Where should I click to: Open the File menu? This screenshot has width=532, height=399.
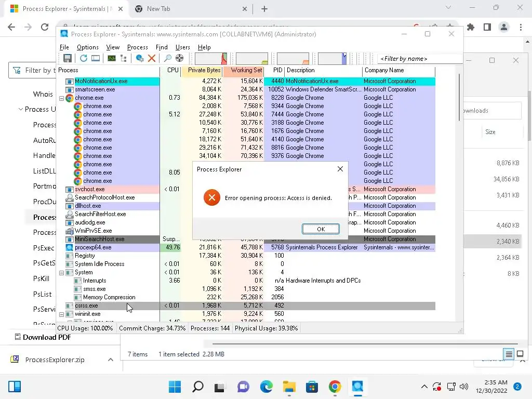point(64,47)
